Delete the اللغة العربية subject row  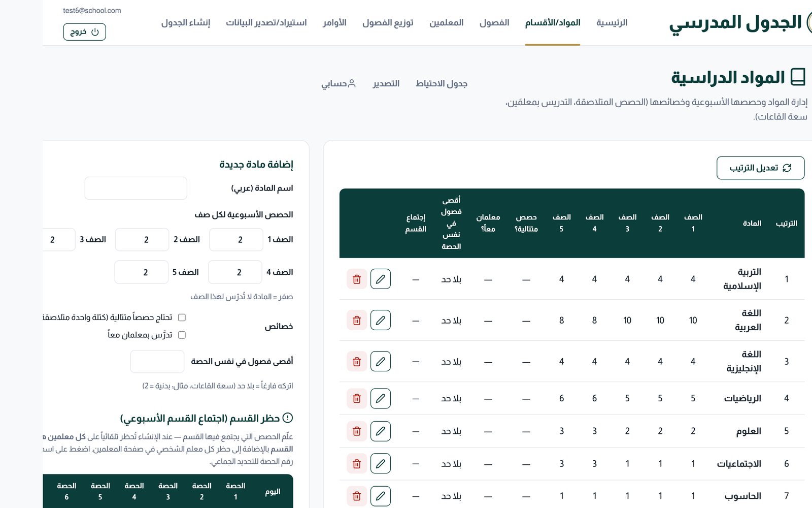coord(357,320)
